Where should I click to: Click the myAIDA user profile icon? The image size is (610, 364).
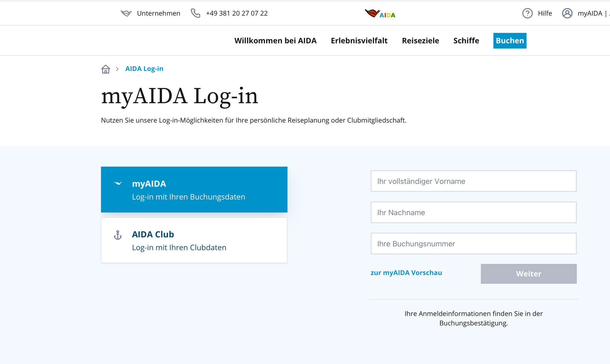coord(567,13)
